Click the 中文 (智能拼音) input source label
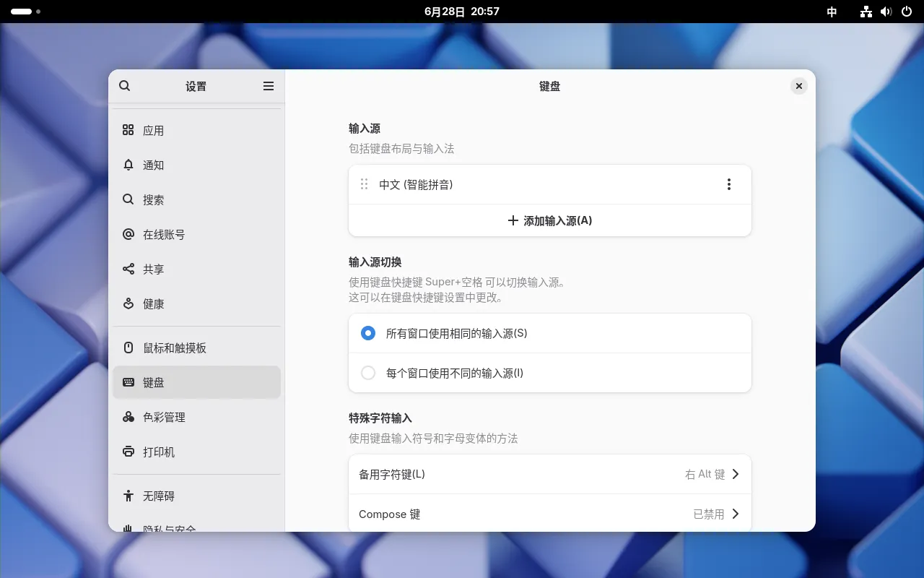Screen dimensions: 924x578 coord(416,184)
